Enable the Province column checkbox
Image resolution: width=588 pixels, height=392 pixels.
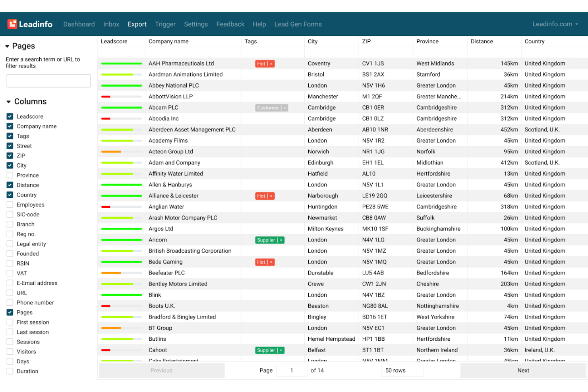[x=10, y=175]
